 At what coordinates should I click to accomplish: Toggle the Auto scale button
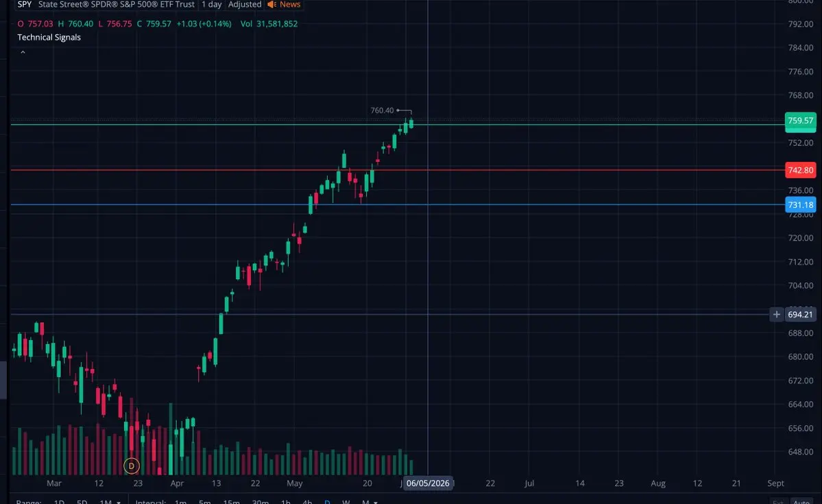pyautogui.click(x=802, y=502)
